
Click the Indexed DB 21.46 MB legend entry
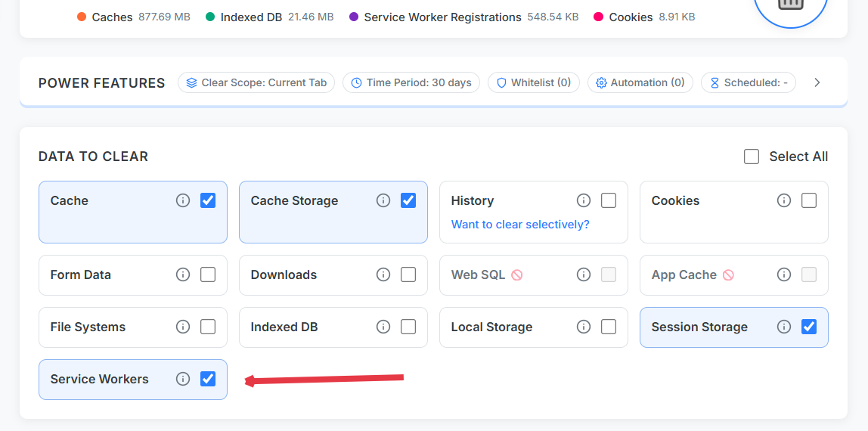[269, 17]
